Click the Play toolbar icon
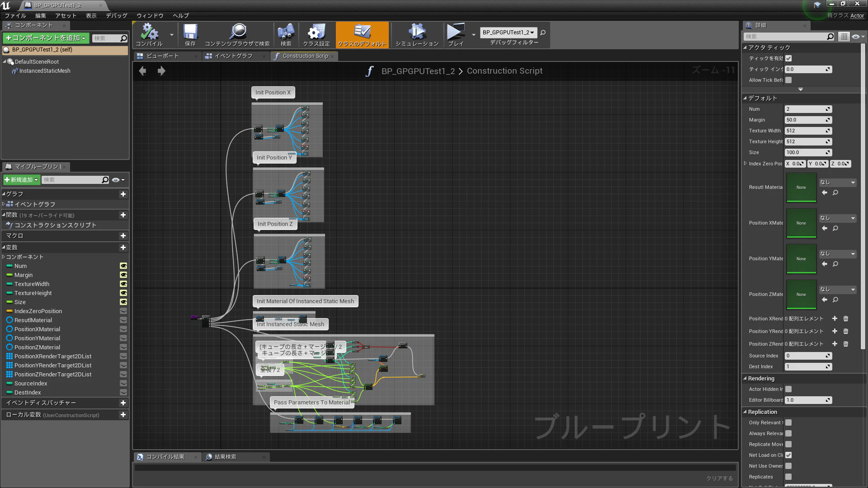This screenshot has height=488, width=868. pos(456,35)
